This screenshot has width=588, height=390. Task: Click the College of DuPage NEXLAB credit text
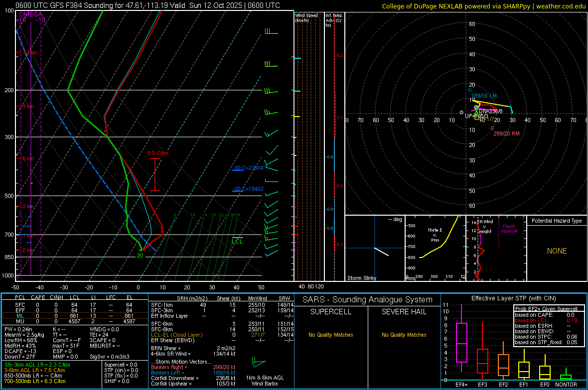pyautogui.click(x=484, y=6)
